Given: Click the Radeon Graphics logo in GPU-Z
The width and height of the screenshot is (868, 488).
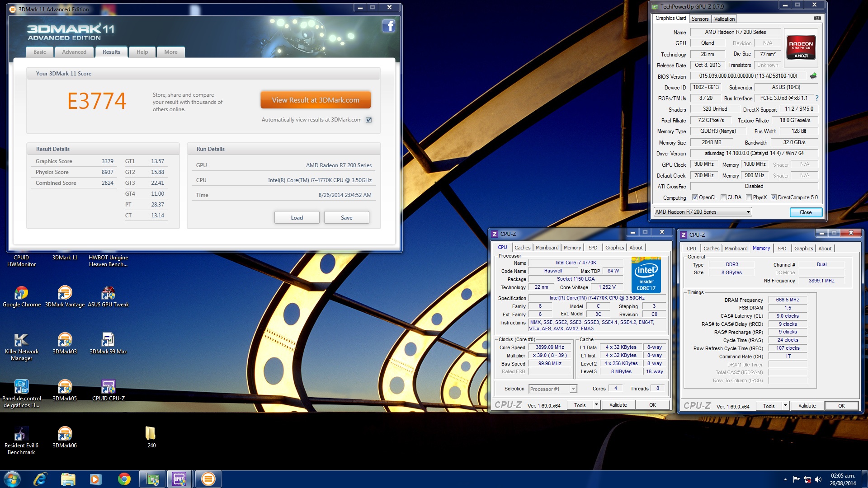Looking at the screenshot, I should [x=801, y=47].
